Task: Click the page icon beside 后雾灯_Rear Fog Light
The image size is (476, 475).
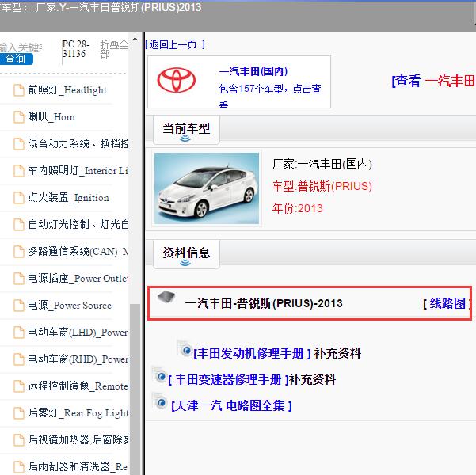Action: [x=19, y=413]
